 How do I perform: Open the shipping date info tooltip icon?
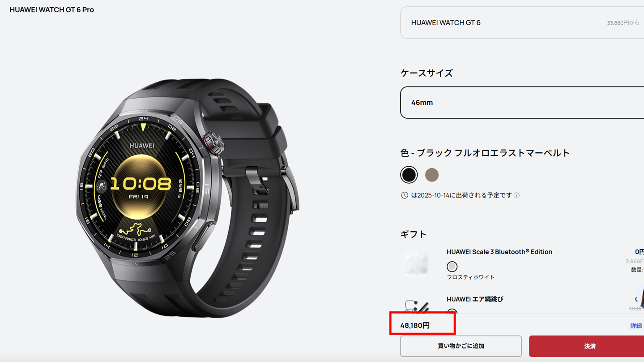coord(516,195)
